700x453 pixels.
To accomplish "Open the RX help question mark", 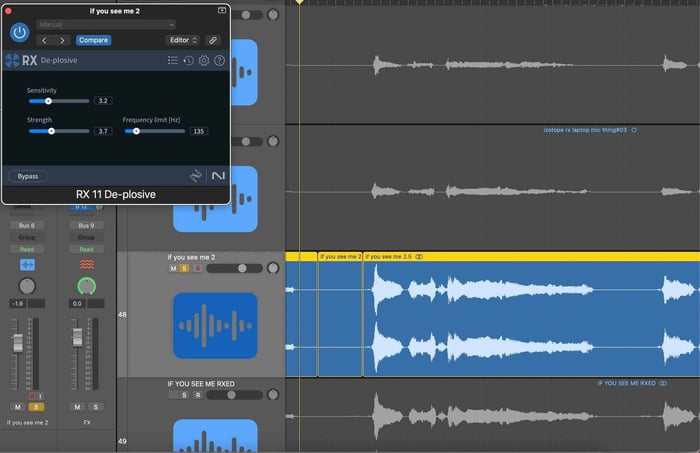I will pos(219,60).
